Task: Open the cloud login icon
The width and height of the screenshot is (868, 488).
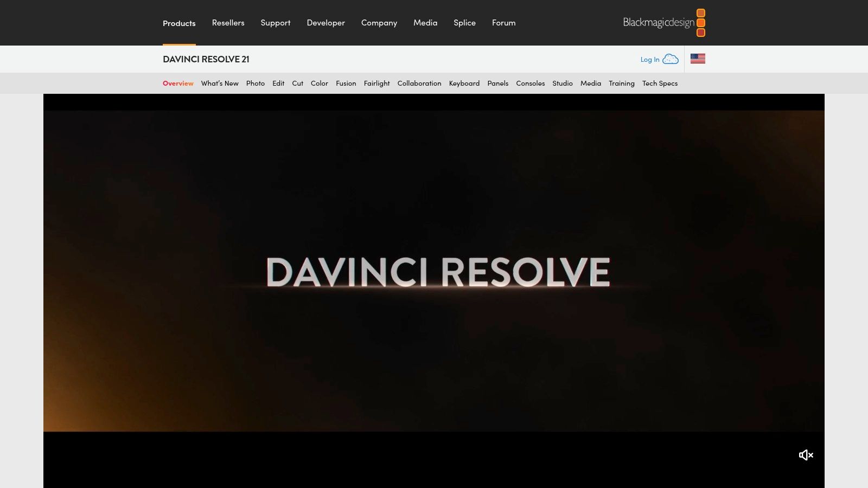Action: click(x=671, y=59)
